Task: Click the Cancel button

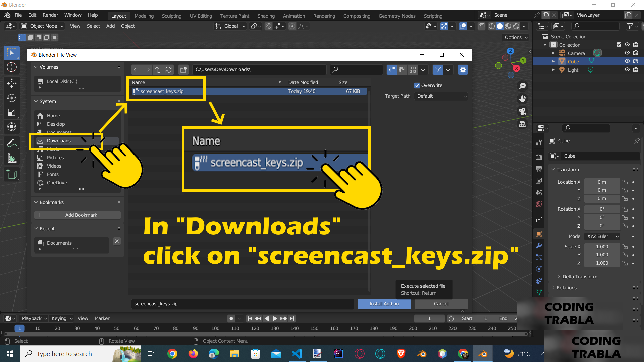Action: click(441, 304)
